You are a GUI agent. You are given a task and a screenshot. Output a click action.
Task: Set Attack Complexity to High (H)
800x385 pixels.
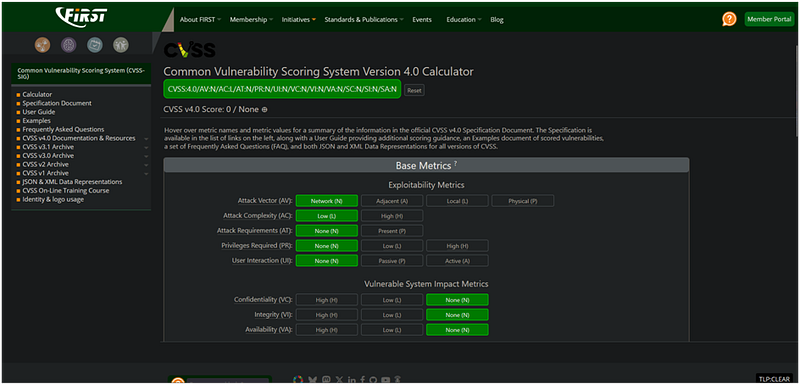(x=392, y=216)
